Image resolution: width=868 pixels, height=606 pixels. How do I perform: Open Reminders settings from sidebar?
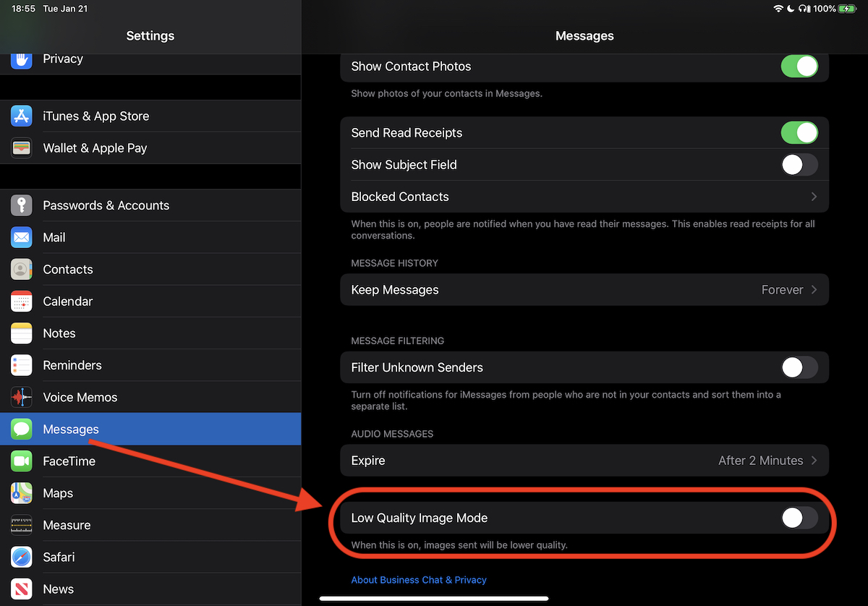pos(72,365)
